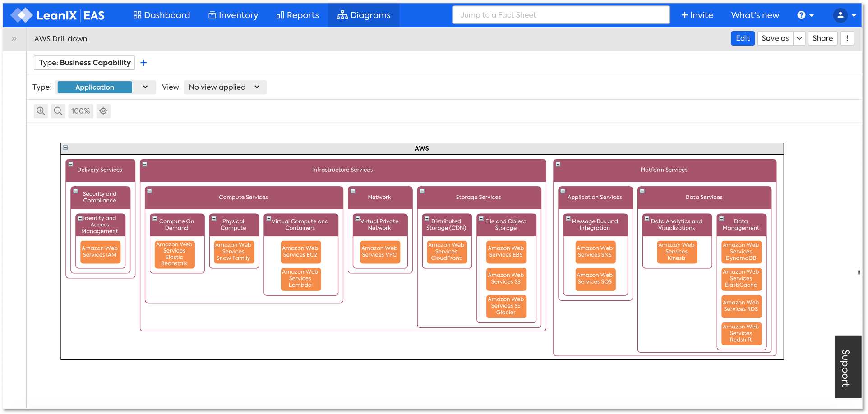Expand the left sidebar with double chevron
The height and width of the screenshot is (414, 868).
tap(14, 39)
